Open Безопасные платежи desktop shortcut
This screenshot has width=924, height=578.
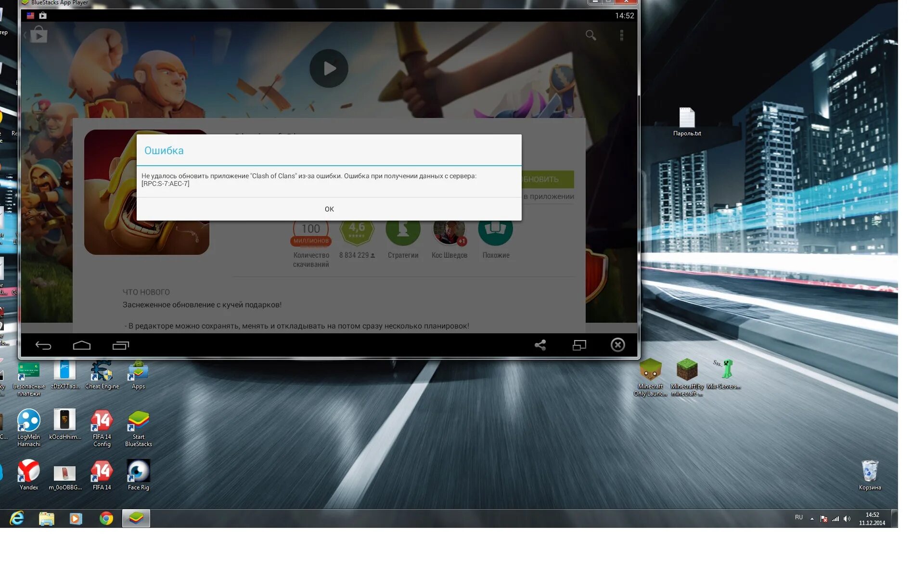[29, 379]
